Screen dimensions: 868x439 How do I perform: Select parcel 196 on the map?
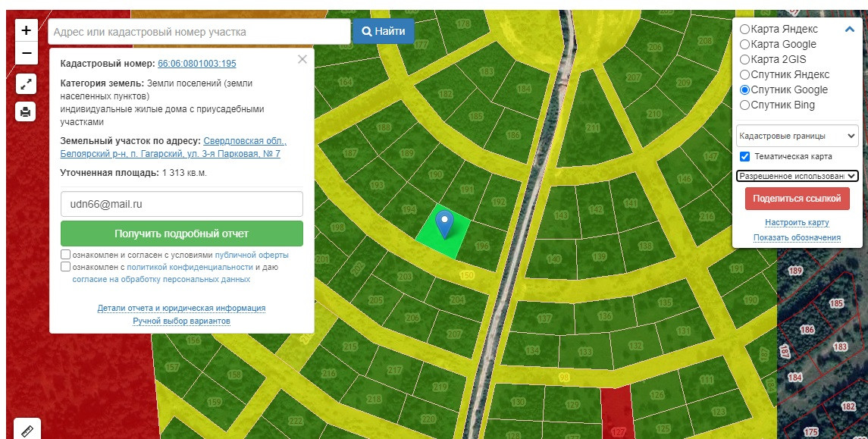(481, 246)
